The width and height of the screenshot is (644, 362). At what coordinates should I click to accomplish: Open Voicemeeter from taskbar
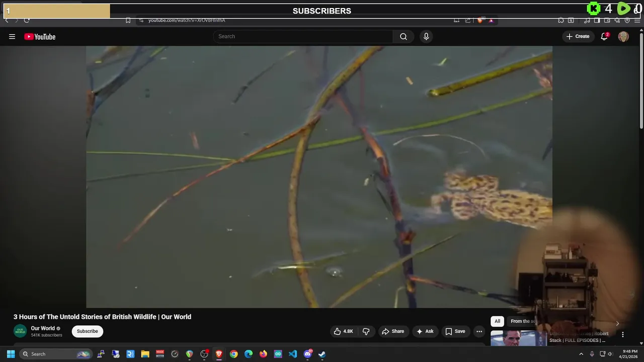click(x=160, y=354)
